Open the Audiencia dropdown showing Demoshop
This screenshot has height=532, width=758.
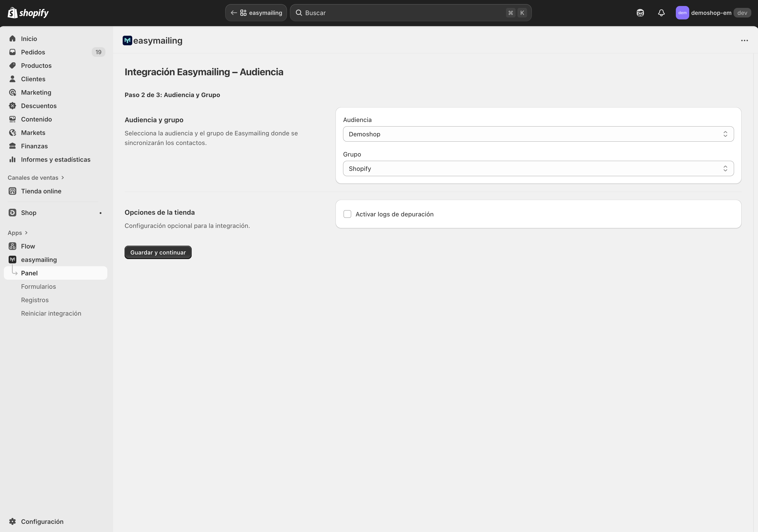pos(538,134)
